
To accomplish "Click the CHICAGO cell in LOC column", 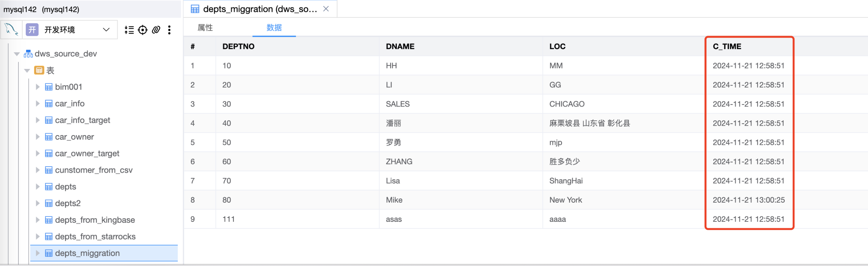I will [567, 104].
